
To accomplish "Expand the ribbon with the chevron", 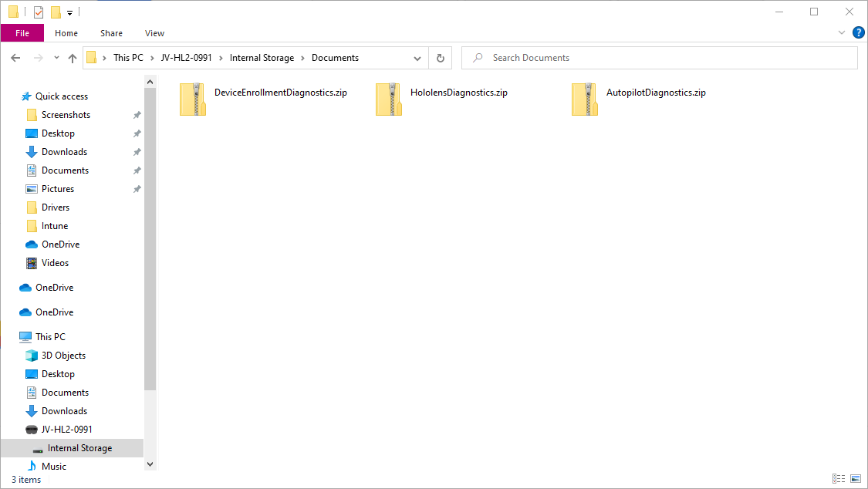I will tap(842, 32).
